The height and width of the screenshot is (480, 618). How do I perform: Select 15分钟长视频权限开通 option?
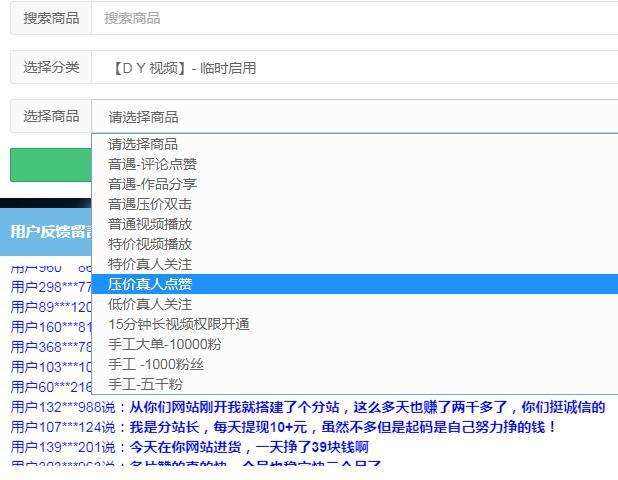click(x=179, y=324)
